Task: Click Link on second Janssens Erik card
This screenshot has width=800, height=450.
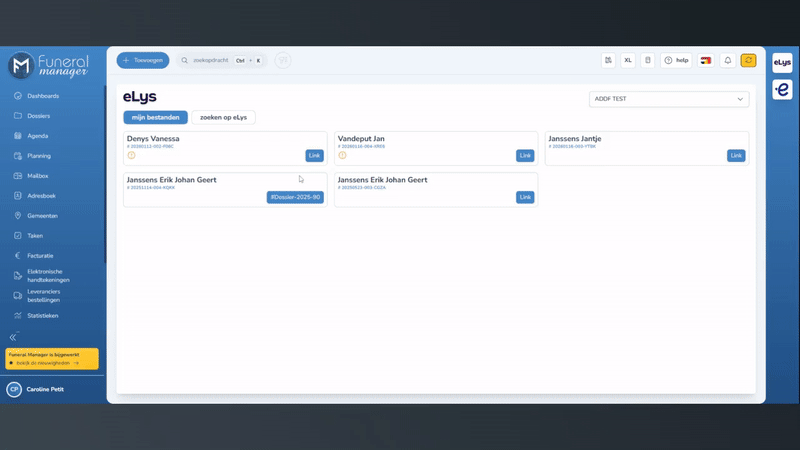Action: click(x=525, y=197)
